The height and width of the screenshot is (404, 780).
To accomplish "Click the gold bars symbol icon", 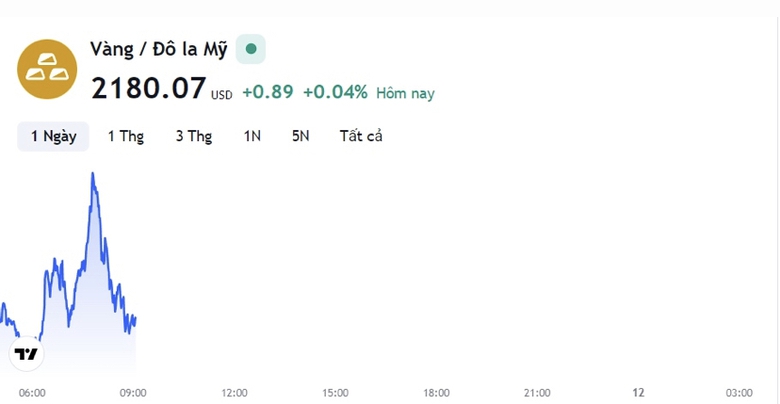I will (47, 68).
